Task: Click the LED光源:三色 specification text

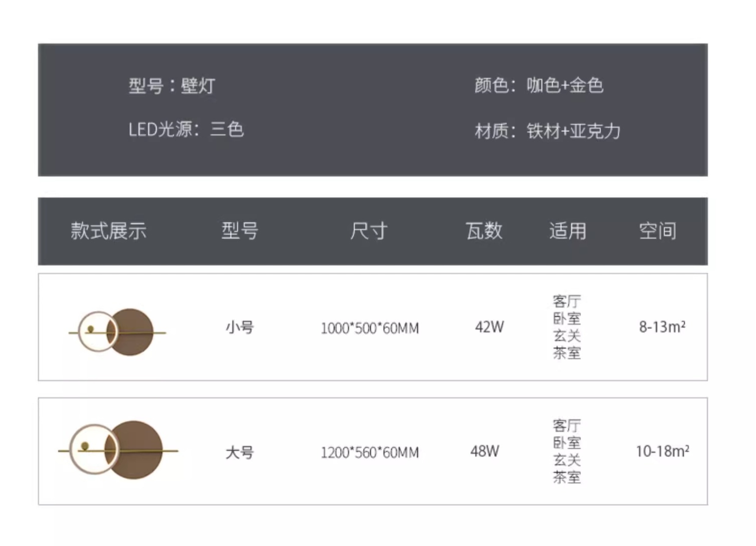Action: tap(186, 129)
